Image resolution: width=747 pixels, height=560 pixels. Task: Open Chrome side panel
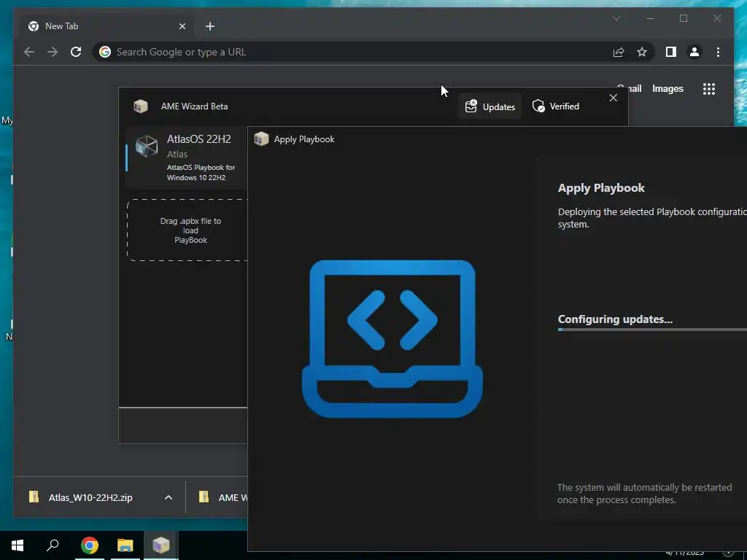click(x=671, y=52)
